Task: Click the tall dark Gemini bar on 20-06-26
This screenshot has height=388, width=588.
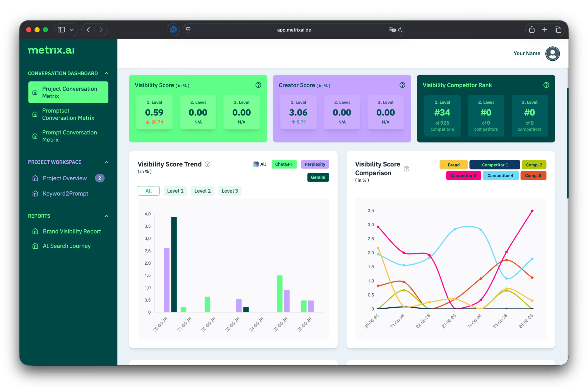Action: 174,264
